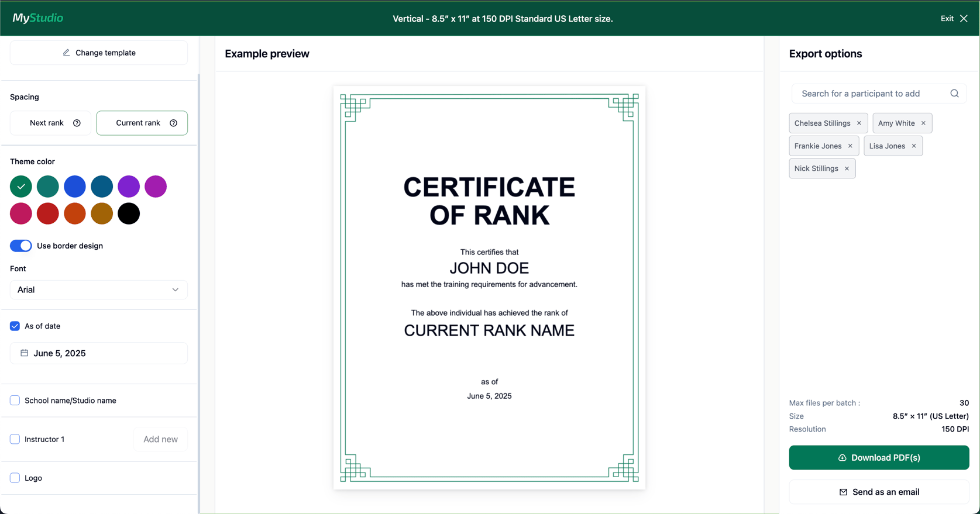The width and height of the screenshot is (980, 514).
Task: Open the As of date calendar icon
Action: click(25, 353)
